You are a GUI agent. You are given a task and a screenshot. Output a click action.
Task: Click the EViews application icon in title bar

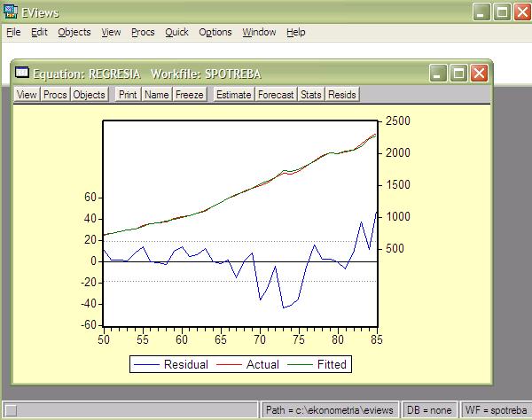click(x=10, y=12)
